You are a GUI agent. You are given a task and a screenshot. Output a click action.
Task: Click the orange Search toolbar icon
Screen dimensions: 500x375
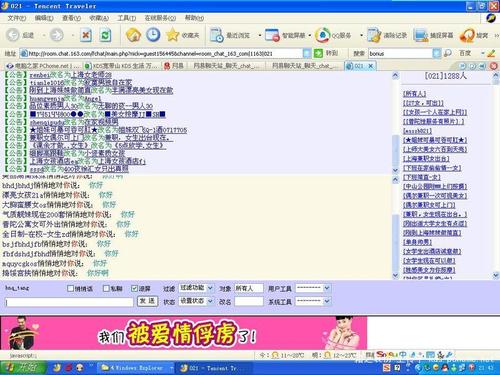467,35
